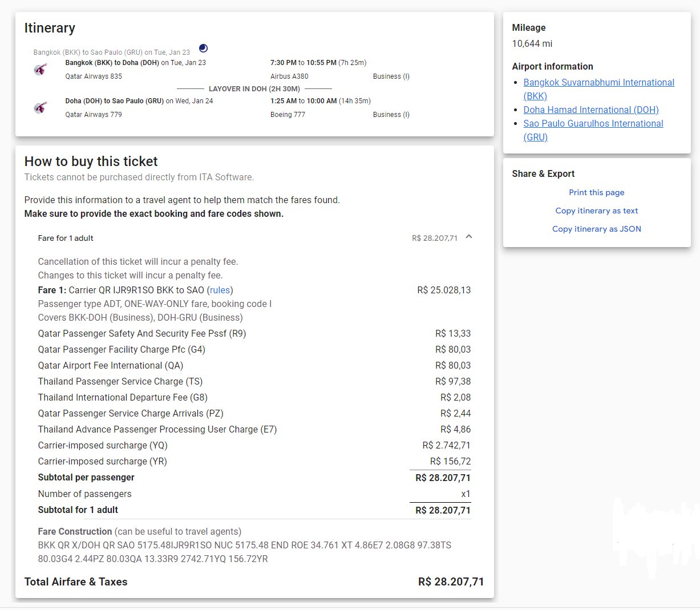Click the fare amount 'R$ 25.028,13'
This screenshot has height=610, width=700.
coord(444,290)
